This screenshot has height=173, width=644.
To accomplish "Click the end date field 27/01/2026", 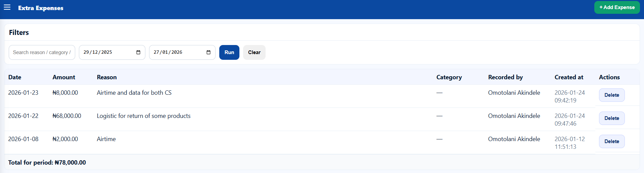I will (175, 52).
